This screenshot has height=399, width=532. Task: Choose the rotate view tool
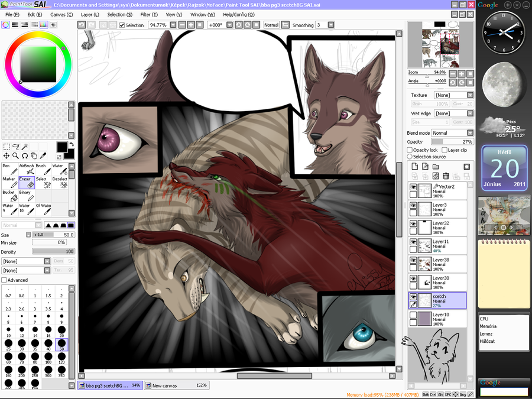tap(25, 155)
